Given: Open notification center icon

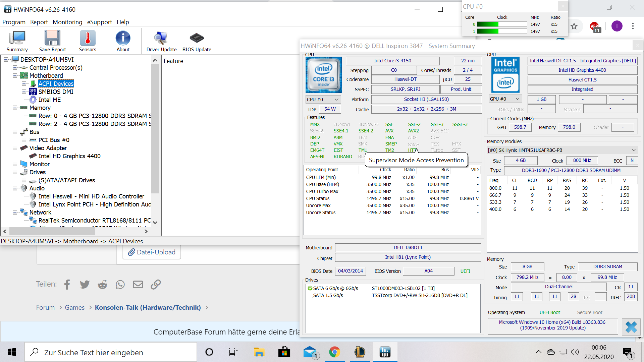Looking at the screenshot, I should click(628, 353).
